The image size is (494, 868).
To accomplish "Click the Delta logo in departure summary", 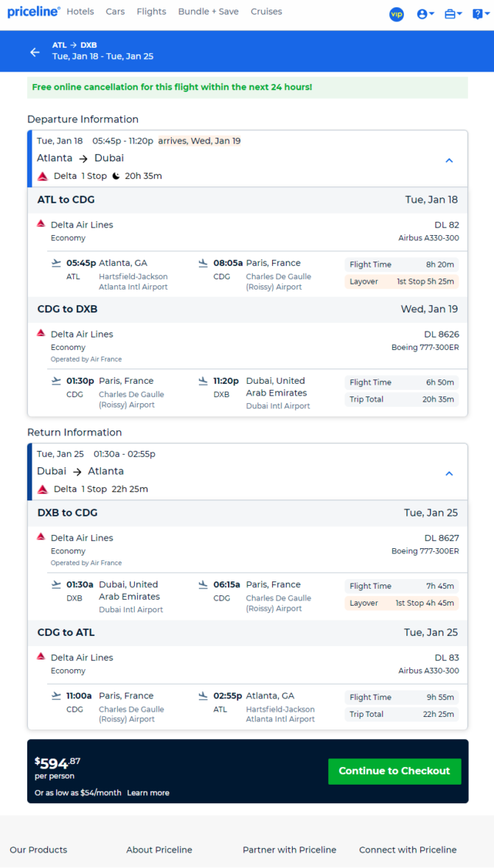I will point(43,177).
